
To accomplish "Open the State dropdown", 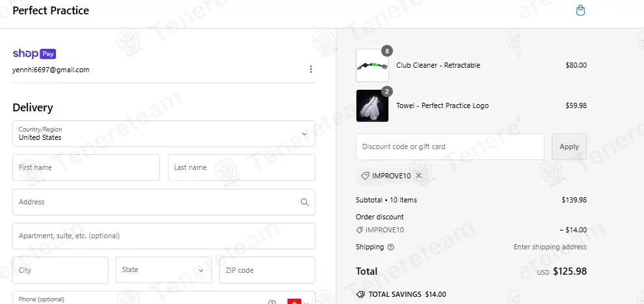I will click(164, 270).
